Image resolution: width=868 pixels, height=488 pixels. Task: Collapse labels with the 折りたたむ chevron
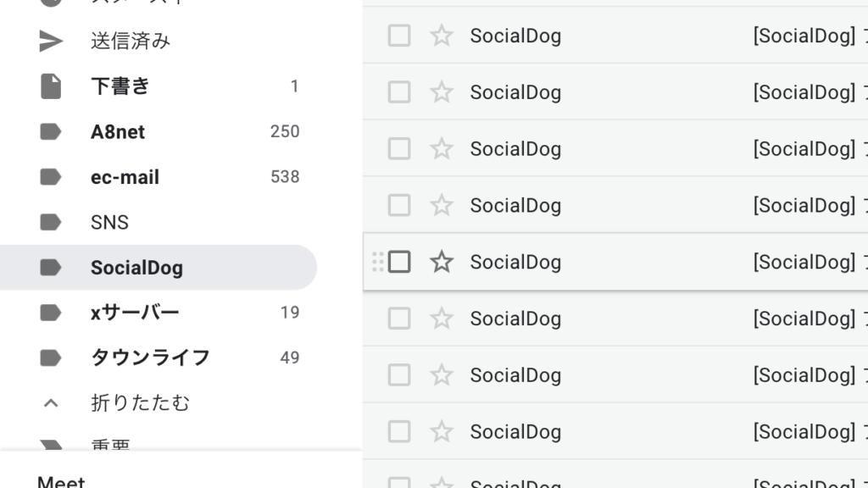point(51,402)
